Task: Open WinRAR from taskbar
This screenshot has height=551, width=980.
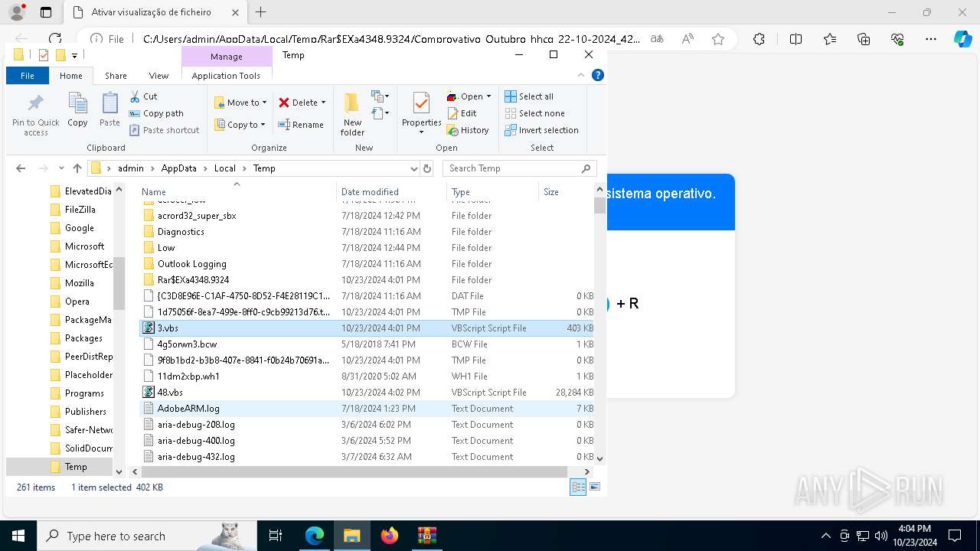Action: pos(426,536)
